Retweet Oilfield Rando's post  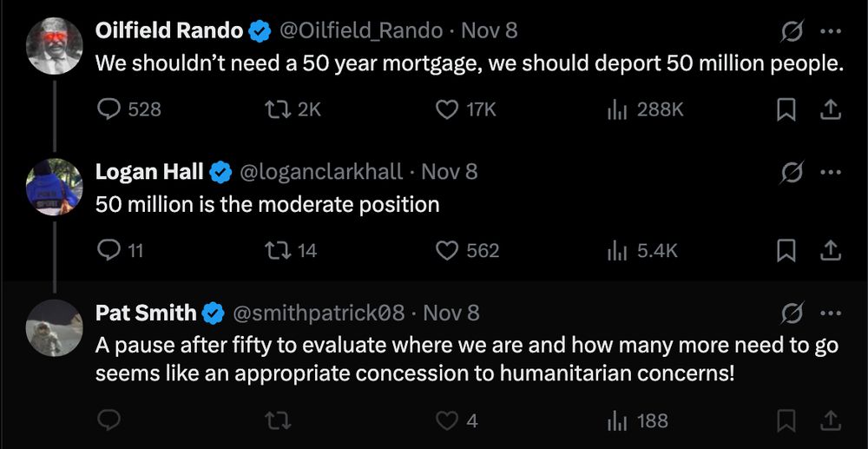(x=279, y=109)
